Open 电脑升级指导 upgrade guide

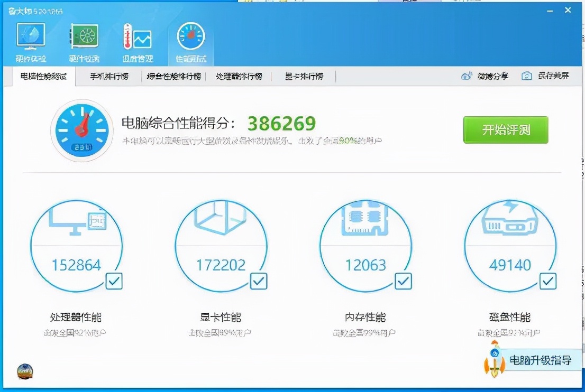[540, 361]
